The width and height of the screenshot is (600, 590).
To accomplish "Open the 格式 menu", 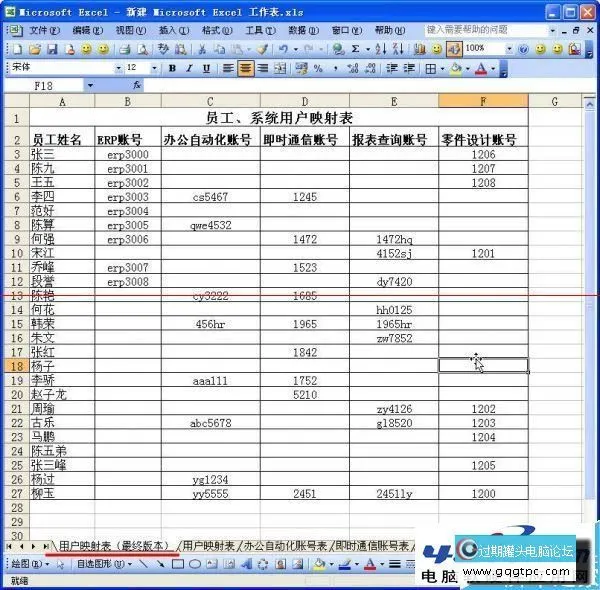I will click(212, 30).
